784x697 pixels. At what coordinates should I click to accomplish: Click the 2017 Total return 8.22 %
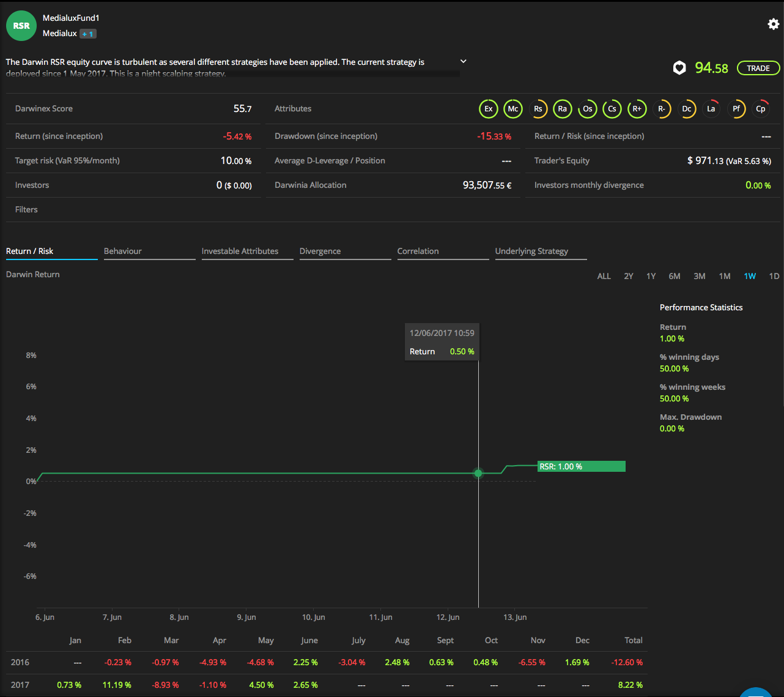[x=631, y=685]
